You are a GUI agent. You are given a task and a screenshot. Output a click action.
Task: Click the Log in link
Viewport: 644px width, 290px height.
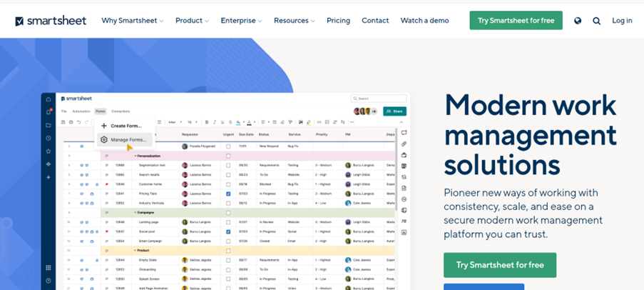622,21
